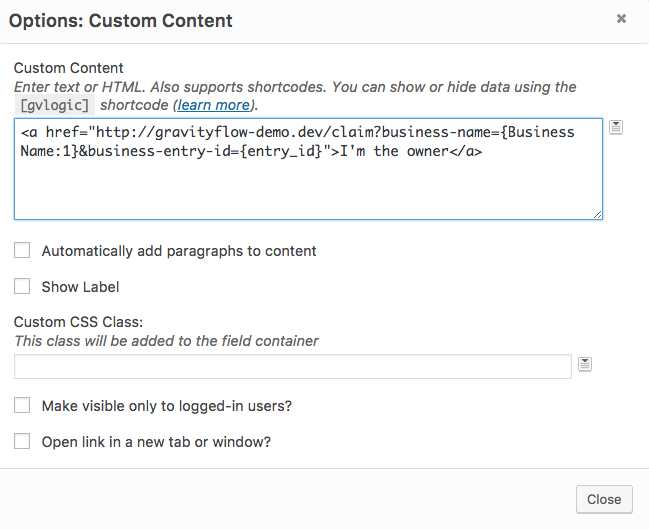
Task: Close the dialog with the X icon
Action: (621, 18)
